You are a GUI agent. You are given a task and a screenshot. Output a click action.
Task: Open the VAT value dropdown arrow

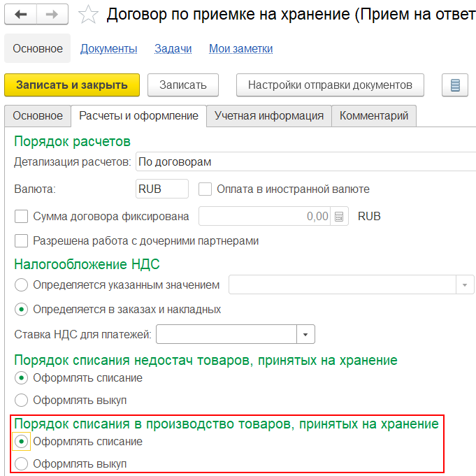[x=466, y=285]
